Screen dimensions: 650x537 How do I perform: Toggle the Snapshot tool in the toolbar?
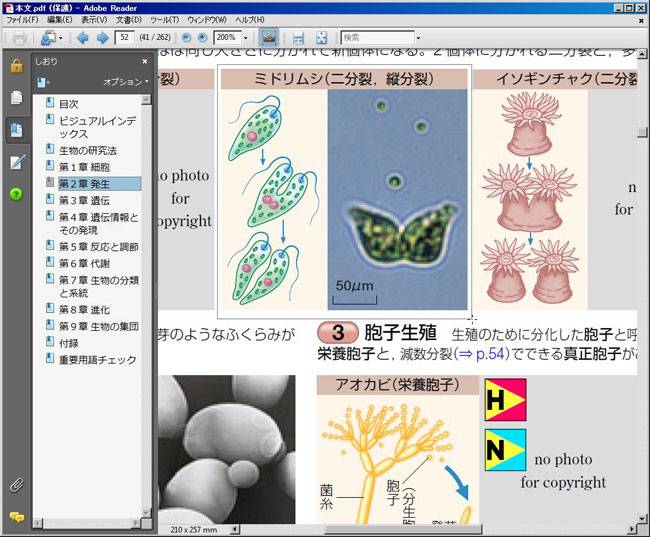[x=269, y=37]
